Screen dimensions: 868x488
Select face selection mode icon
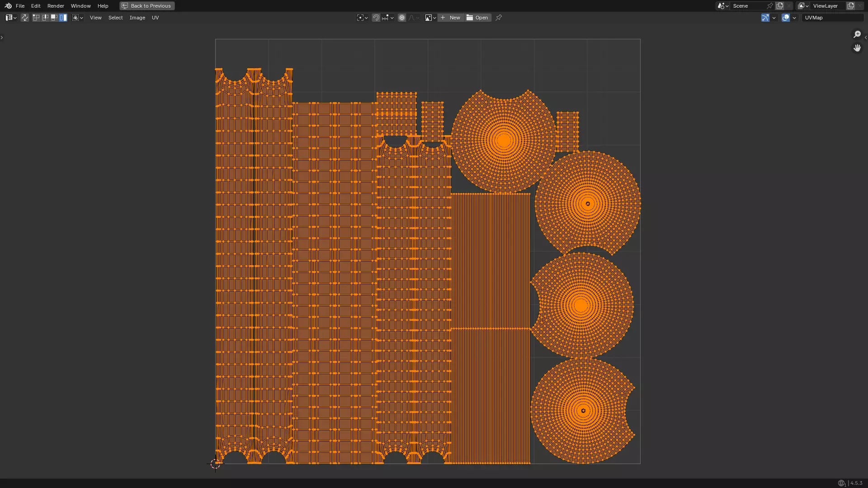coord(54,18)
